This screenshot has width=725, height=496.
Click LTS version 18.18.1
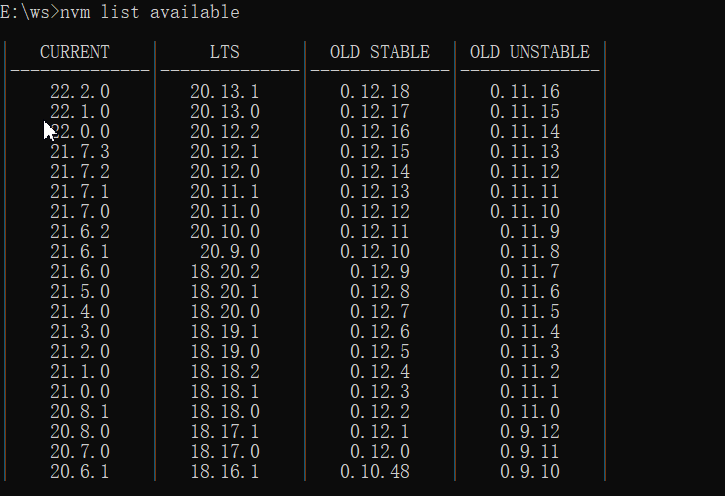225,392
